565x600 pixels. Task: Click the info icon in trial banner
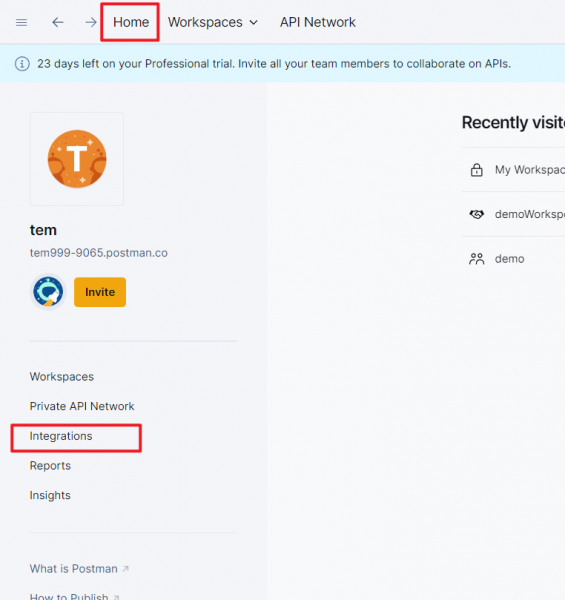22,64
